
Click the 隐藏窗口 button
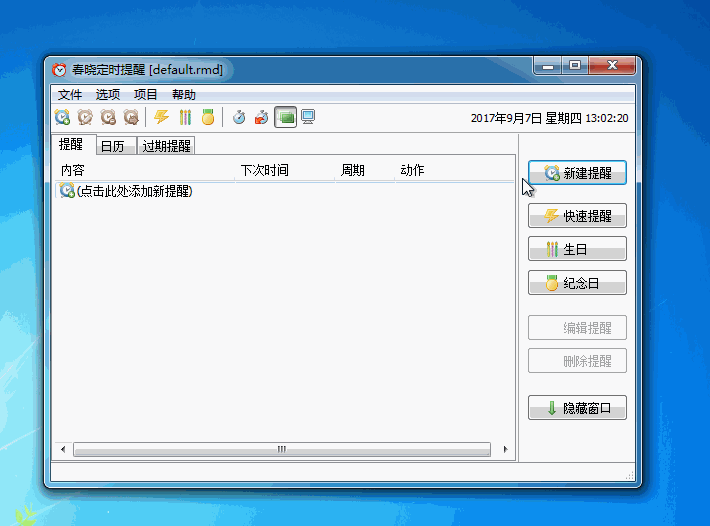577,408
